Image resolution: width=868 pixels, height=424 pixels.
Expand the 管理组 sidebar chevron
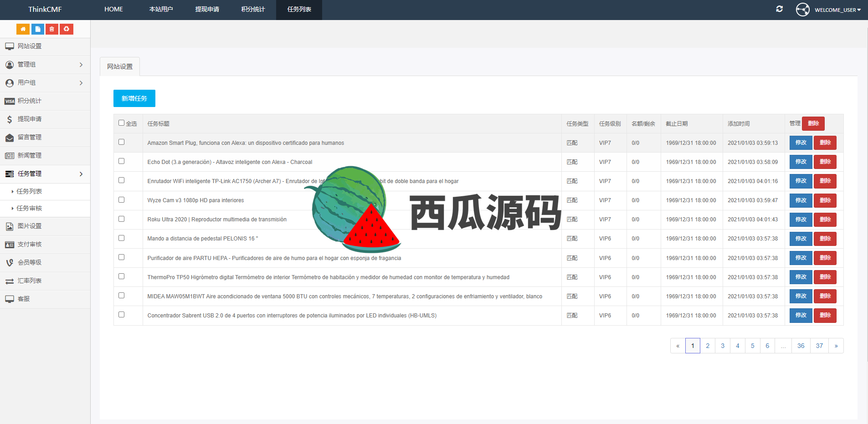[81, 65]
